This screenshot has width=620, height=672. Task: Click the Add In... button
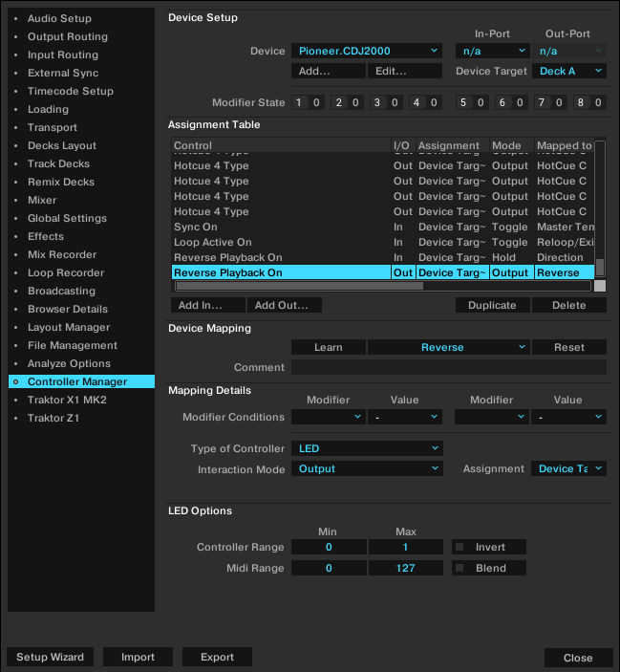tap(207, 306)
